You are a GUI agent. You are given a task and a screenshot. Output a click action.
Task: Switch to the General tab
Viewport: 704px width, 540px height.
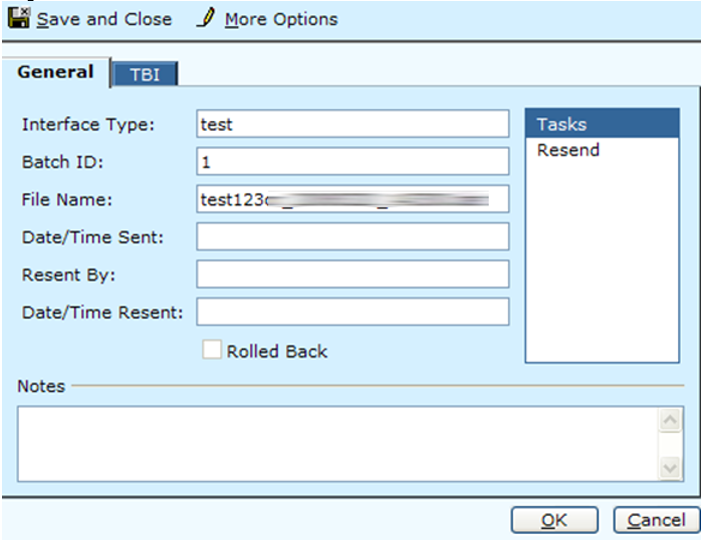point(55,72)
